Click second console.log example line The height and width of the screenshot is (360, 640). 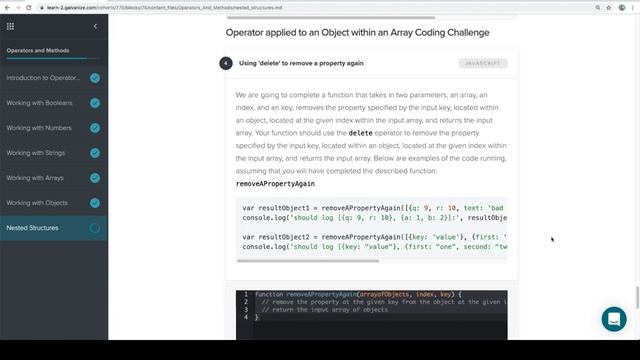click(375, 247)
